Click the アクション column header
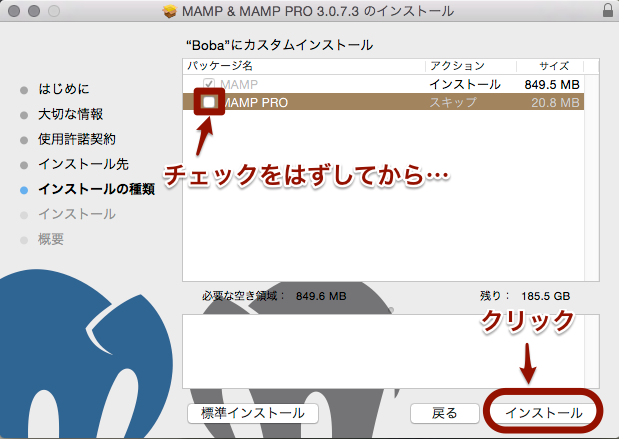This screenshot has width=619, height=439. click(457, 66)
